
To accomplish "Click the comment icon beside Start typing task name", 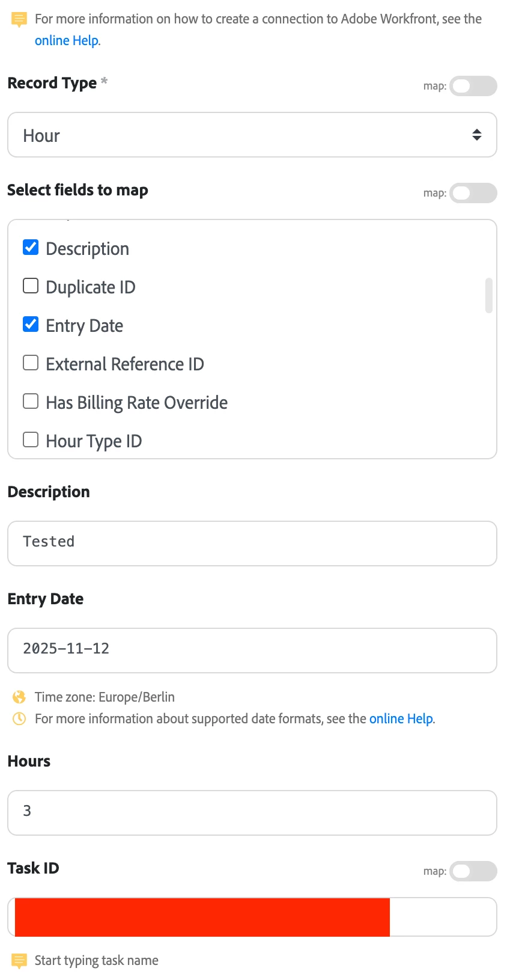I will [19, 960].
